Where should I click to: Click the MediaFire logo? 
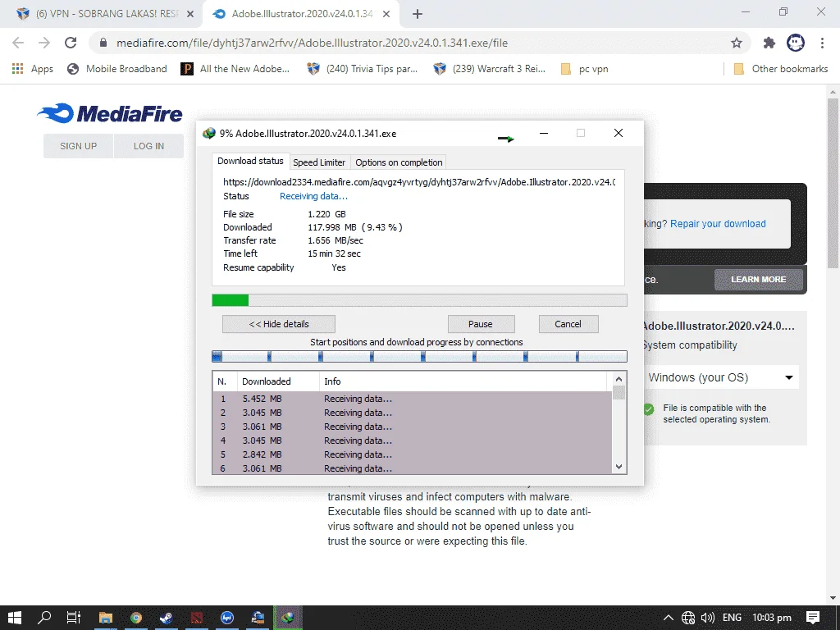point(110,113)
